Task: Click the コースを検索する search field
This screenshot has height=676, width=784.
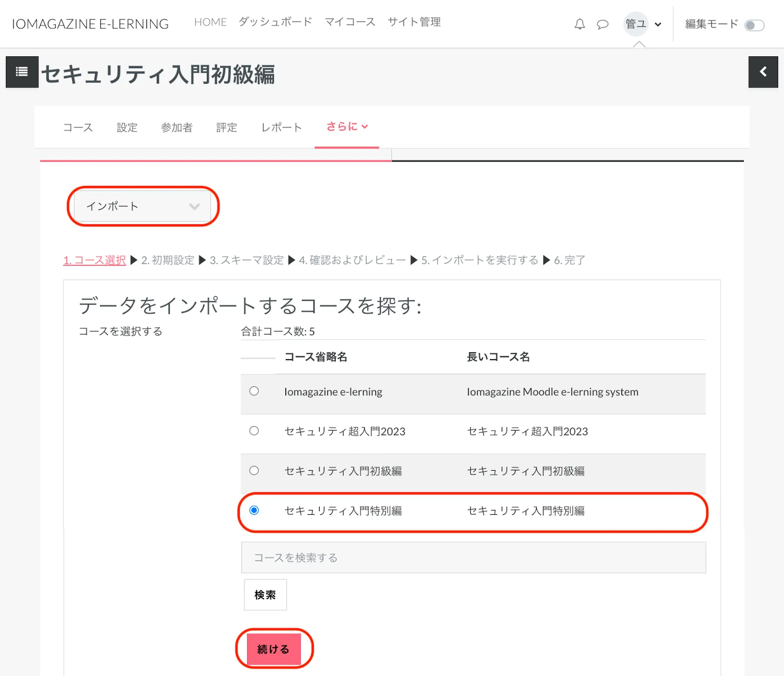Action: [473, 557]
